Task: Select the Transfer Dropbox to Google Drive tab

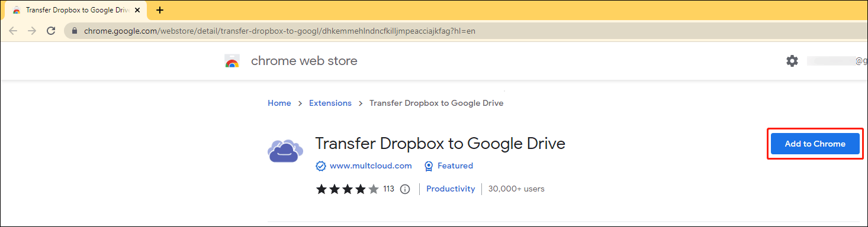Action: click(75, 10)
